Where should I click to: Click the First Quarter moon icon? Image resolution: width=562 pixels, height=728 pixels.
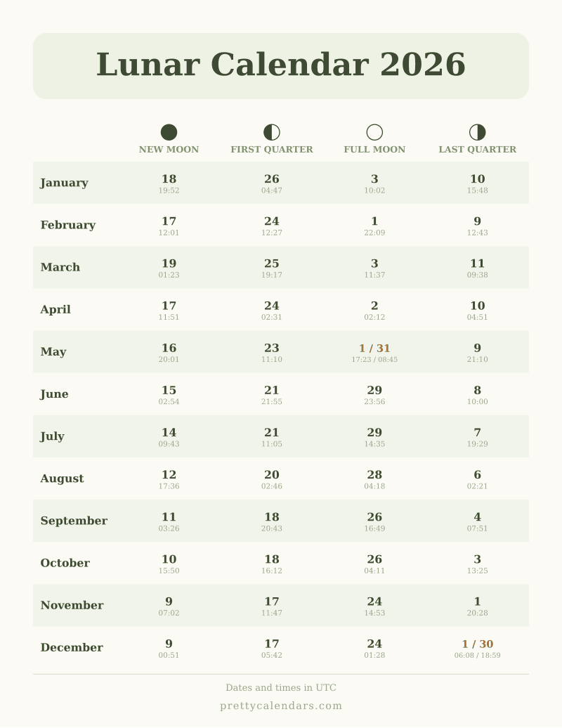pyautogui.click(x=272, y=132)
